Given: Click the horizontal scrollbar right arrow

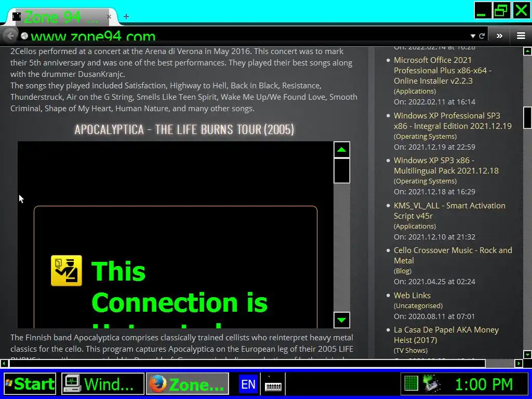Looking at the screenshot, I should point(519,363).
